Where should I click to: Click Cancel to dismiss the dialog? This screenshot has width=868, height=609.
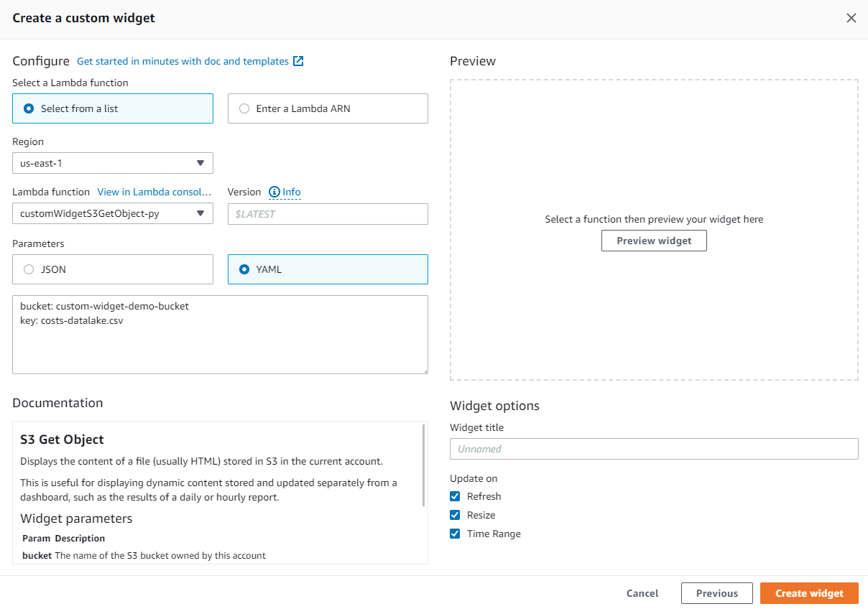point(642,593)
